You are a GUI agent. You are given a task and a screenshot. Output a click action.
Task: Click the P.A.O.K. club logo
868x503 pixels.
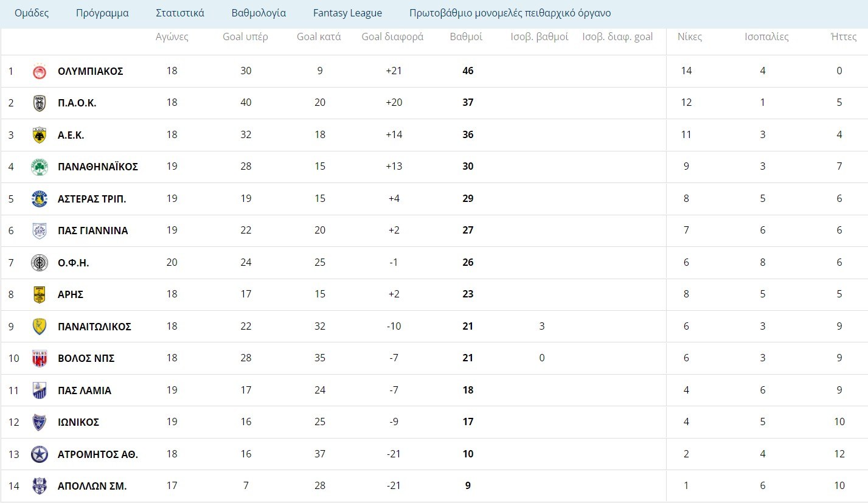coord(40,103)
